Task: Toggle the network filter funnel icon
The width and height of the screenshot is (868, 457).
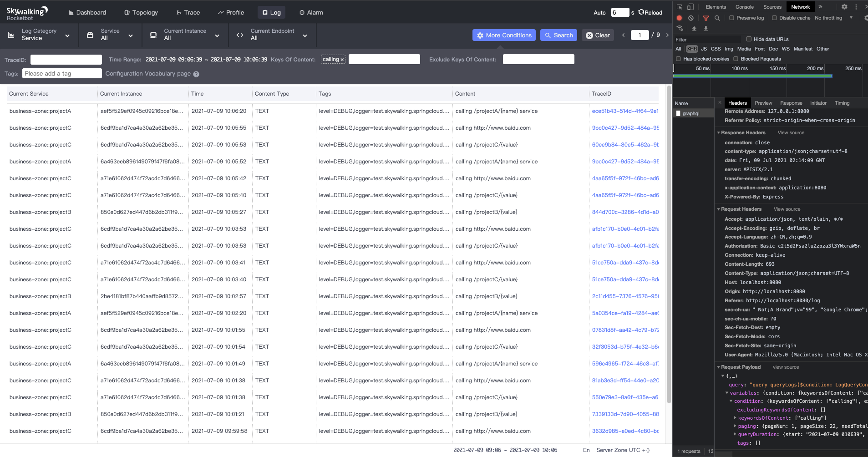Action: pyautogui.click(x=706, y=18)
